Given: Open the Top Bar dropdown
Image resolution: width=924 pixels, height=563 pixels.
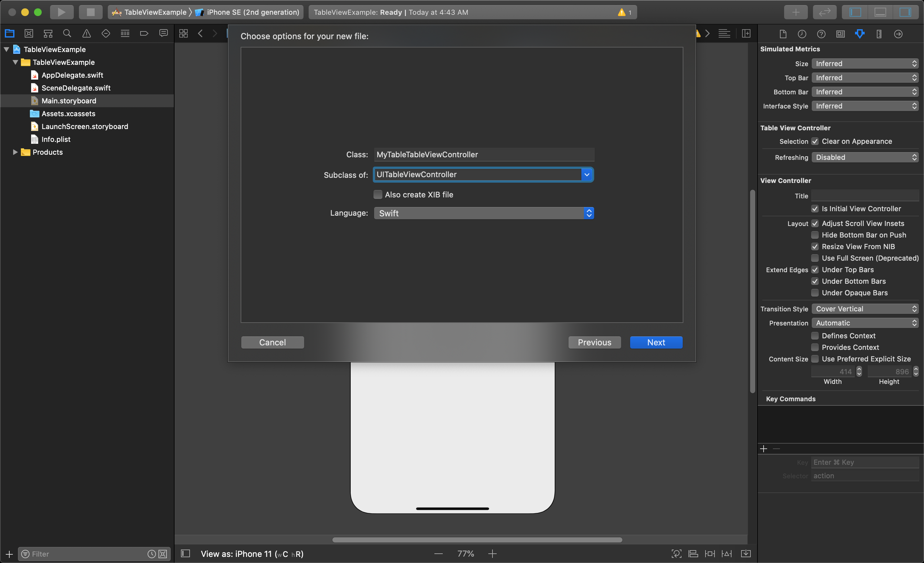Looking at the screenshot, I should point(865,78).
